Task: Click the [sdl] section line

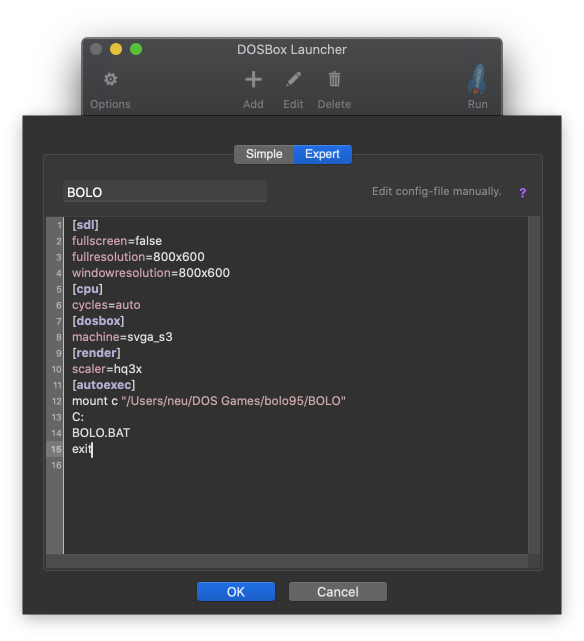Action: [x=85, y=225]
